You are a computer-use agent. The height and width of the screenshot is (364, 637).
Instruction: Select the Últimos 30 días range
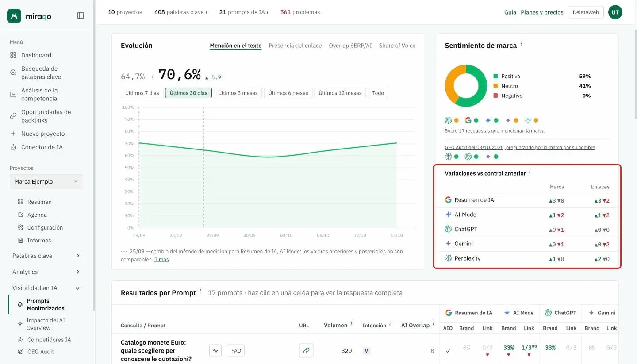tap(188, 93)
